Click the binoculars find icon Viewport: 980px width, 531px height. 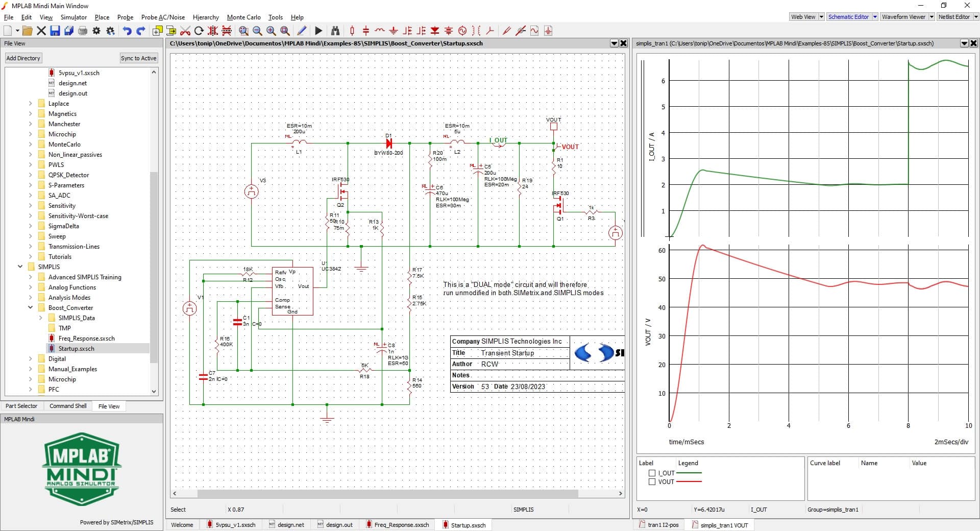pyautogui.click(x=335, y=31)
